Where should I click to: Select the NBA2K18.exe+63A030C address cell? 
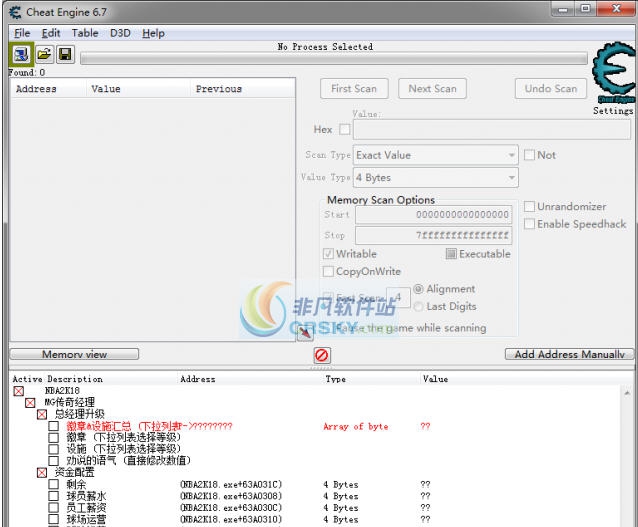pos(231,507)
